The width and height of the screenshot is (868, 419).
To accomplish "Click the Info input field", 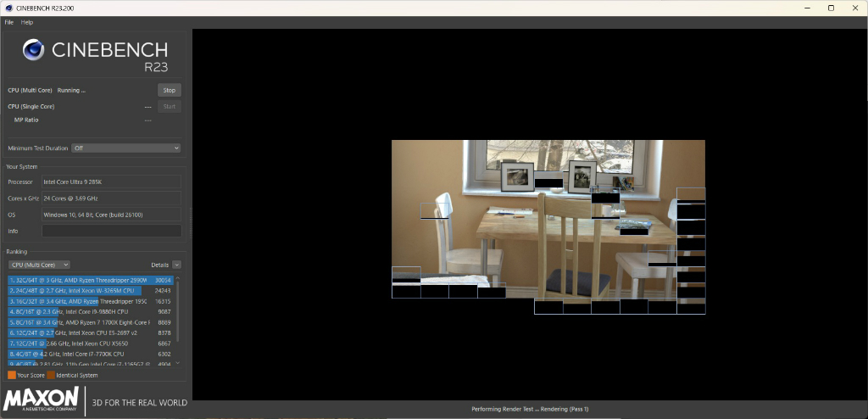I will click(111, 231).
